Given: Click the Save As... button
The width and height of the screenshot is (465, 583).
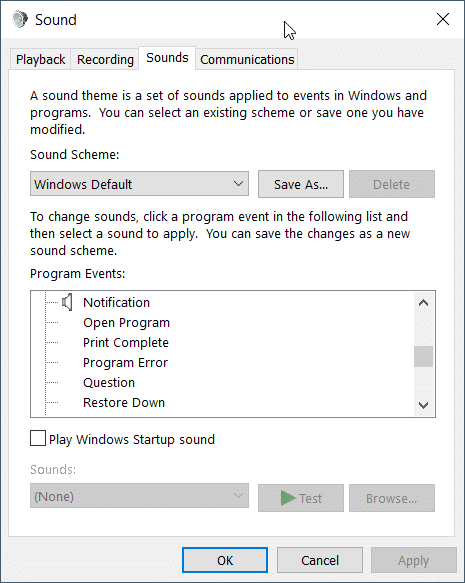Looking at the screenshot, I should click(x=301, y=184).
